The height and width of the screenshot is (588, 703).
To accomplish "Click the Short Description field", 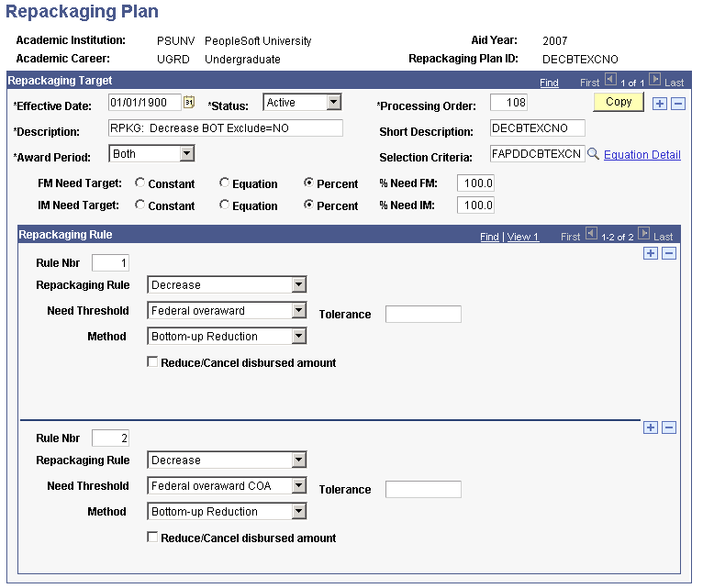I will 538,128.
